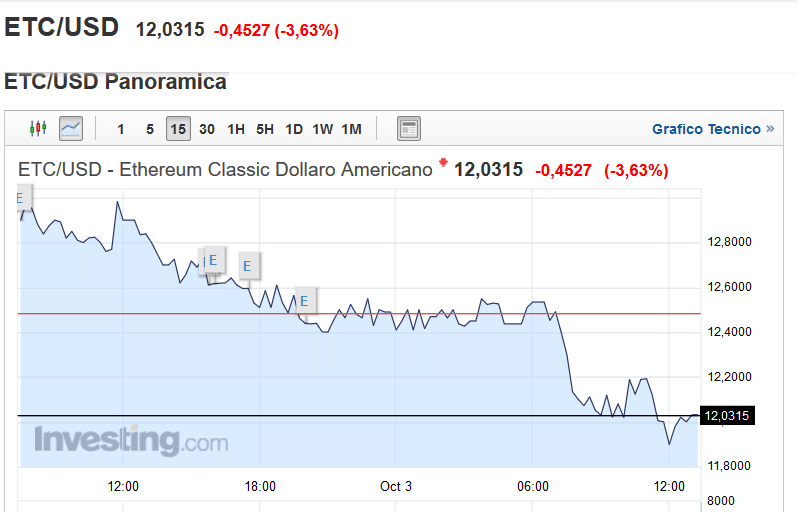Choose the 5H timeframe
The width and height of the screenshot is (797, 512).
tap(265, 129)
